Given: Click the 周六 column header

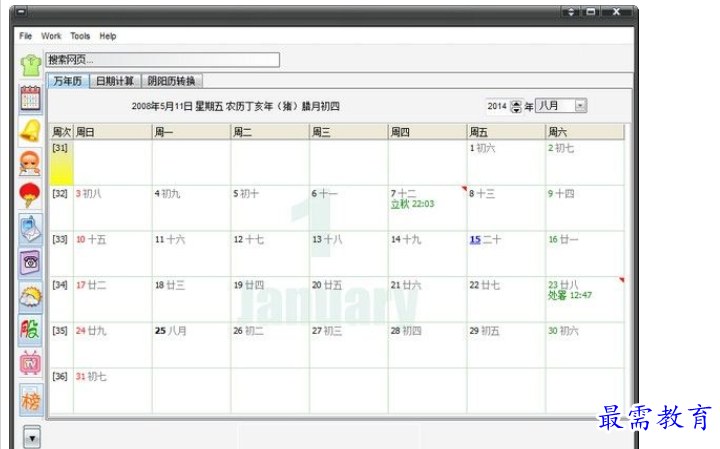Looking at the screenshot, I should coord(585,132).
